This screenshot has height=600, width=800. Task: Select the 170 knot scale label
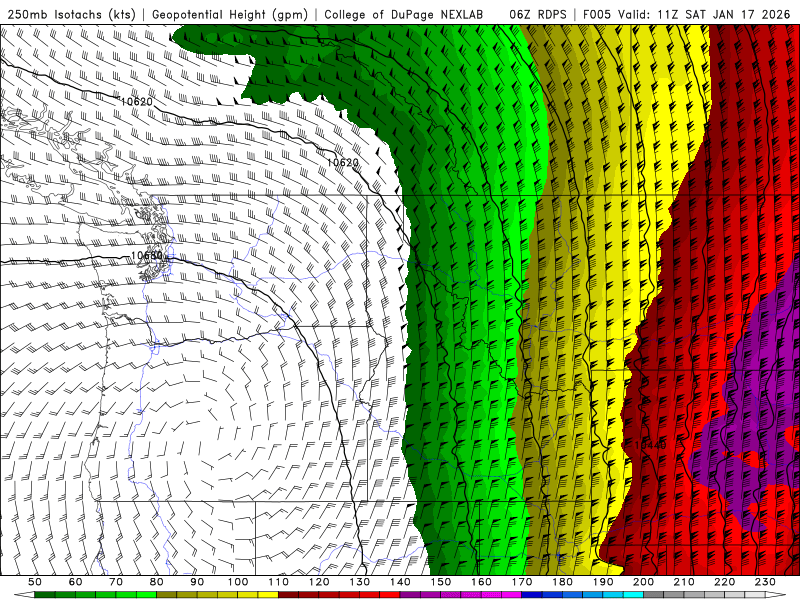point(521,582)
